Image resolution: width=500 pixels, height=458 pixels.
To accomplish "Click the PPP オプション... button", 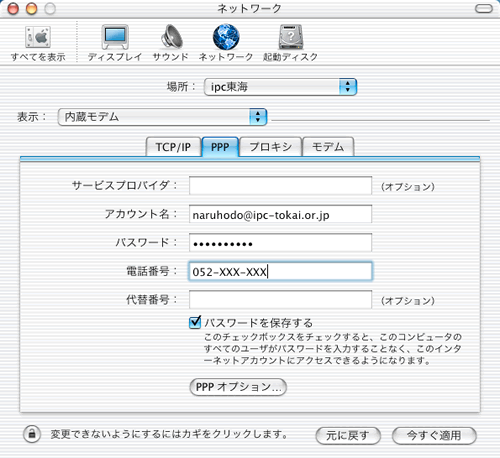I will [238, 387].
